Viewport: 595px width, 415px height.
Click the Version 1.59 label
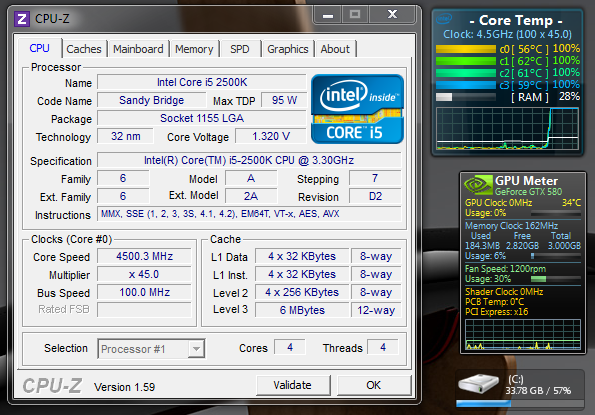point(124,387)
